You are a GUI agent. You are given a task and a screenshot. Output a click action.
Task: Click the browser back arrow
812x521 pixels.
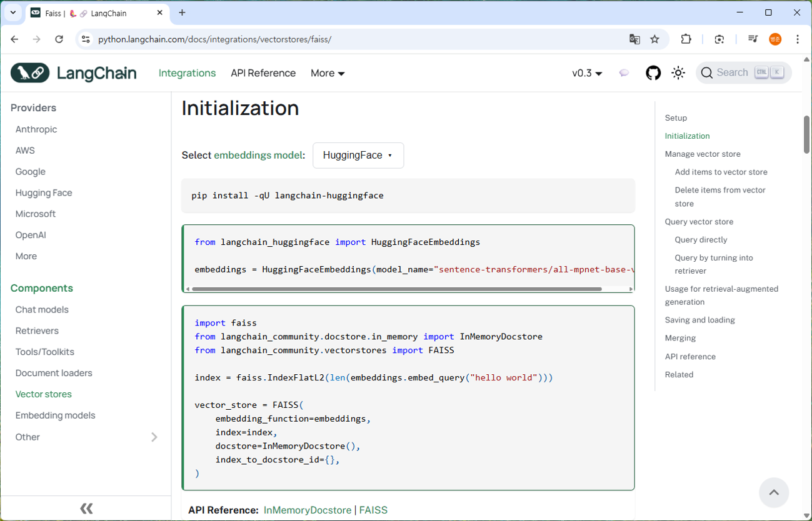(x=14, y=39)
